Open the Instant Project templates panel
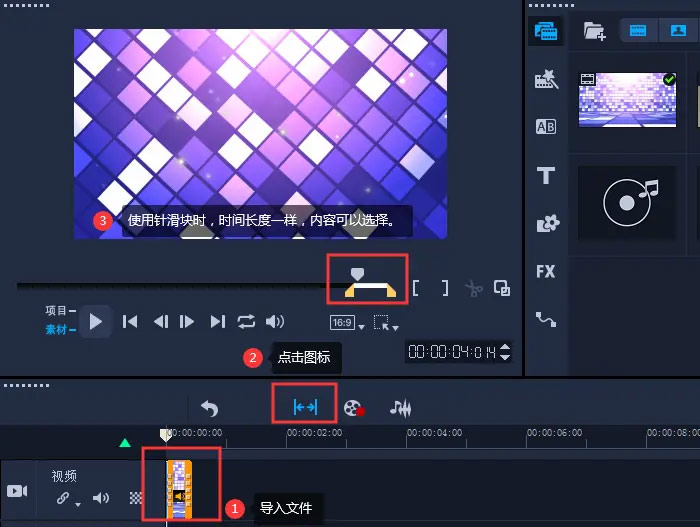 [546, 79]
